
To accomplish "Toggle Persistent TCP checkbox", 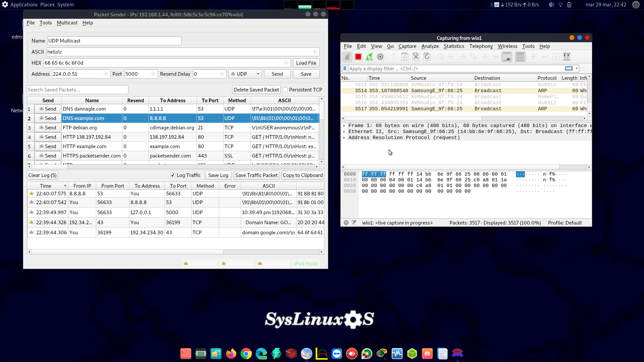I will (x=285, y=90).
